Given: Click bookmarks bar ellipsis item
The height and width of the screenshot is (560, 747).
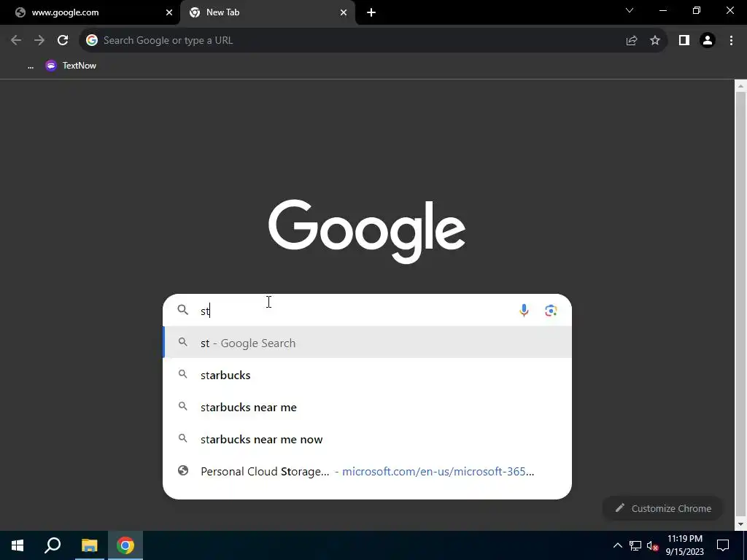Looking at the screenshot, I should click(31, 66).
